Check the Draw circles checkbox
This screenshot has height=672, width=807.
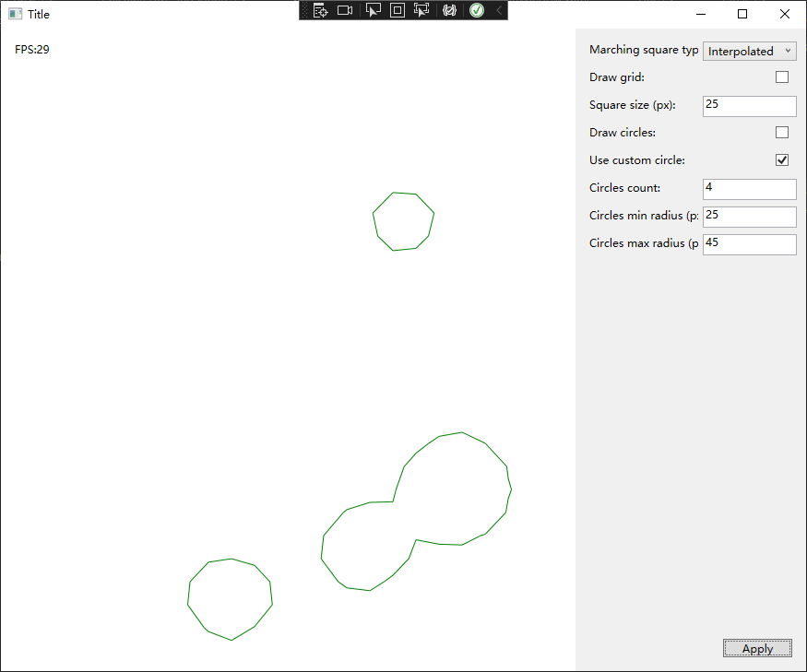click(782, 133)
